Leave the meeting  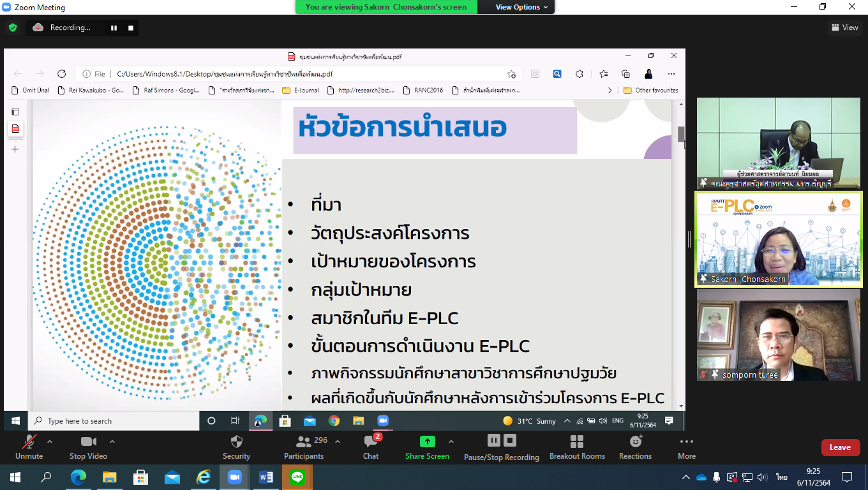click(840, 447)
